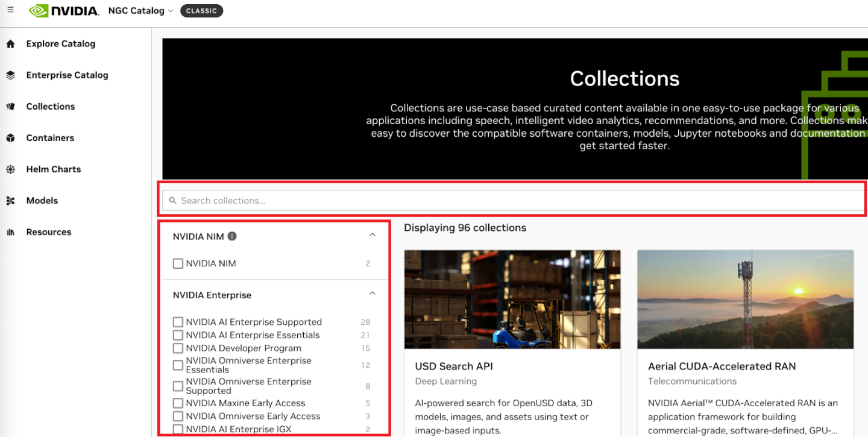Click the Telecommunications category label
Screen dimensions: 868x437
[692, 382]
